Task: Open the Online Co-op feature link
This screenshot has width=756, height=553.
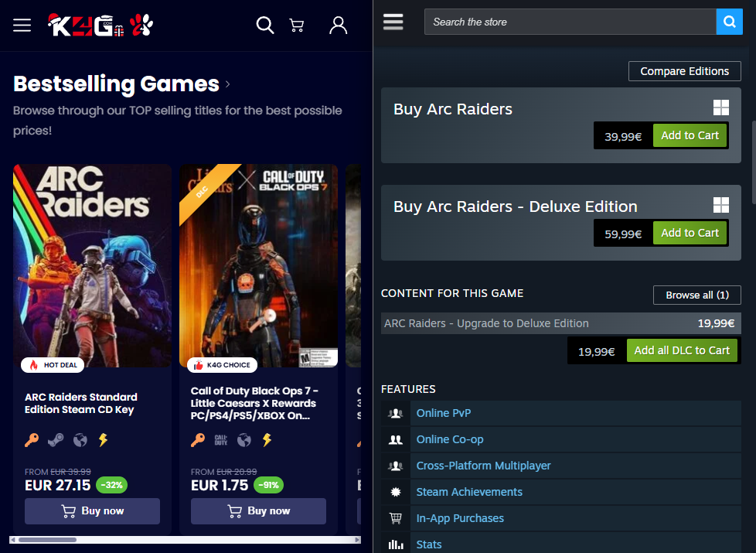Action: point(449,439)
